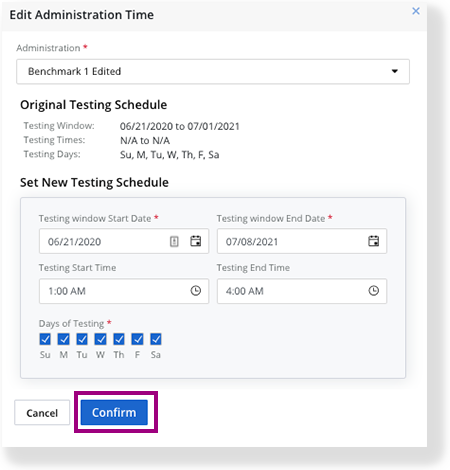
Task: Close the Edit Administration Time dialog
Action: (416, 11)
